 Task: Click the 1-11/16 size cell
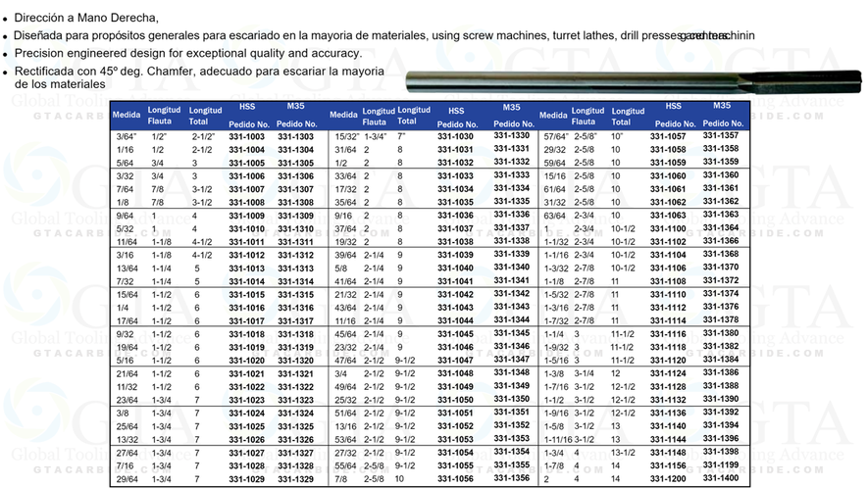coord(557,440)
